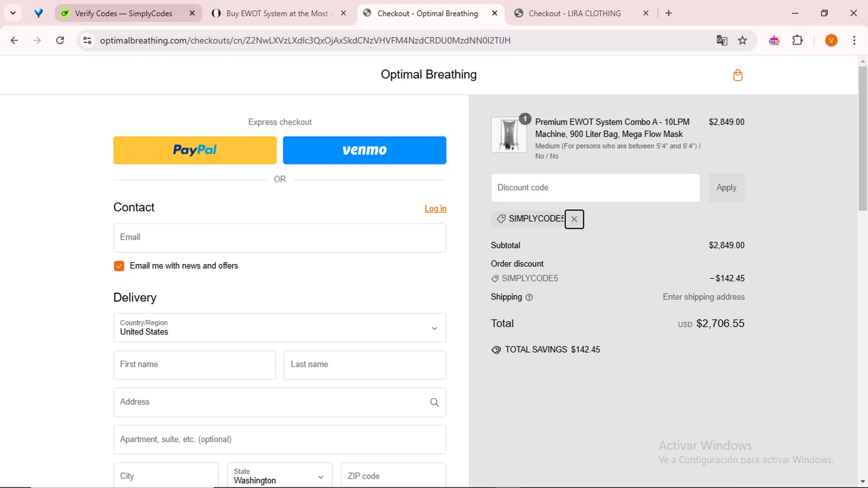Image resolution: width=868 pixels, height=488 pixels.
Task: Close the Verify Codes SimplyCodes tab
Action: tap(192, 13)
